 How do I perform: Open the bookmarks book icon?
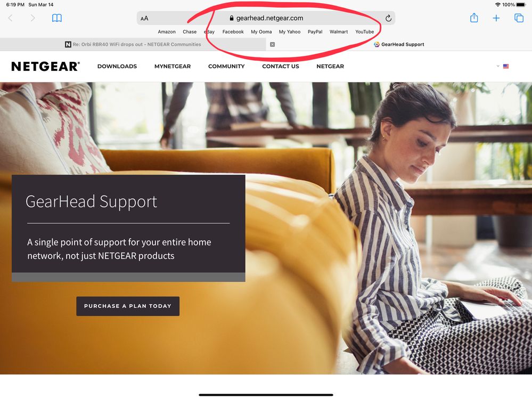click(56, 18)
